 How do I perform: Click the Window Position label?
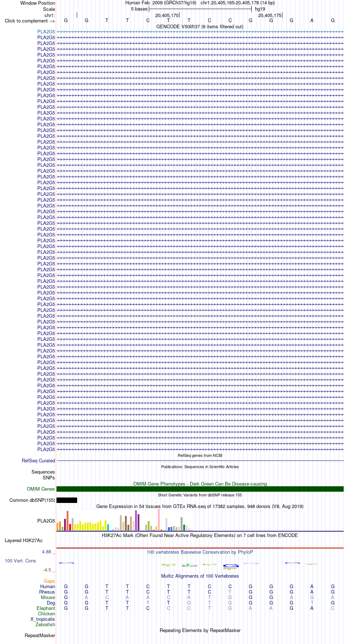point(38,3)
